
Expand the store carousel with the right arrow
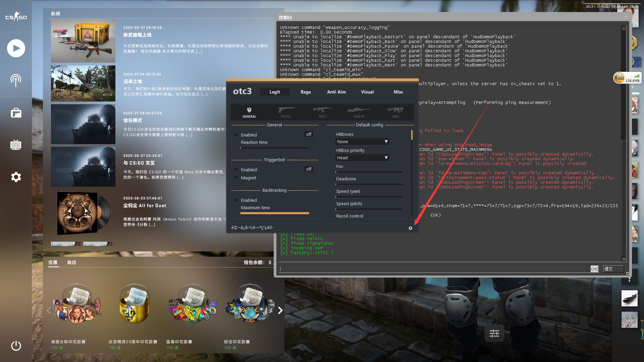pyautogui.click(x=281, y=310)
